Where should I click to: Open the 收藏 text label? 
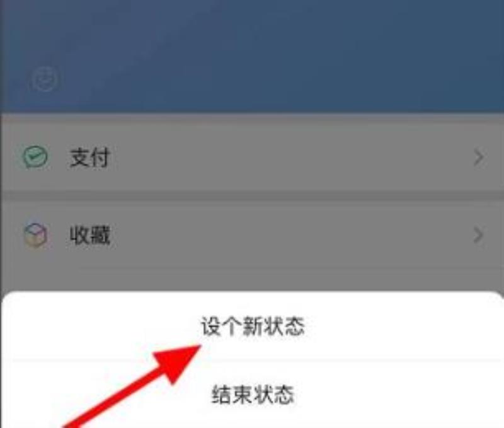pos(90,235)
